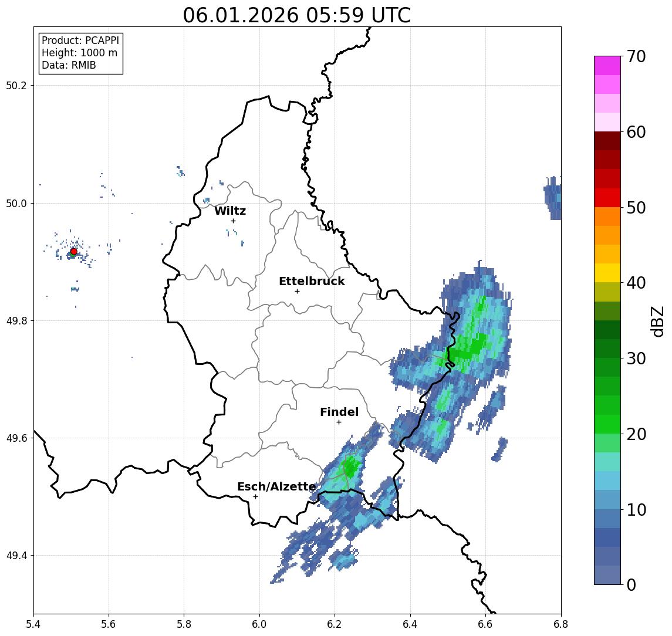Viewport: 672px width, 636px height.
Task: Pick the bright red colorbar segment above 50
Action: (x=607, y=198)
